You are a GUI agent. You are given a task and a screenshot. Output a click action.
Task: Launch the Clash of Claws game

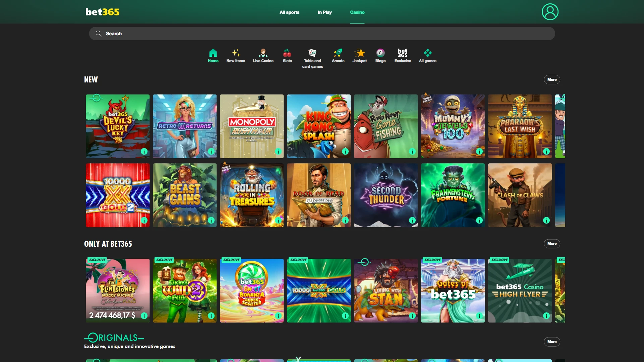(x=520, y=195)
